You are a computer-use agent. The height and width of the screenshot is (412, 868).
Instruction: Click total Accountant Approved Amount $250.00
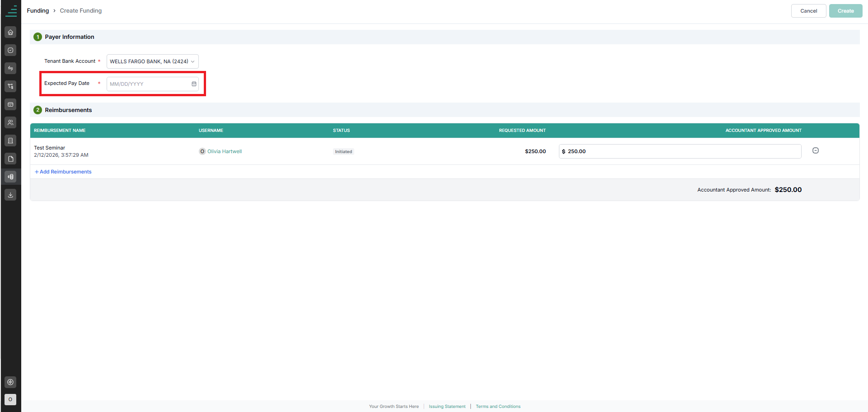click(x=788, y=190)
